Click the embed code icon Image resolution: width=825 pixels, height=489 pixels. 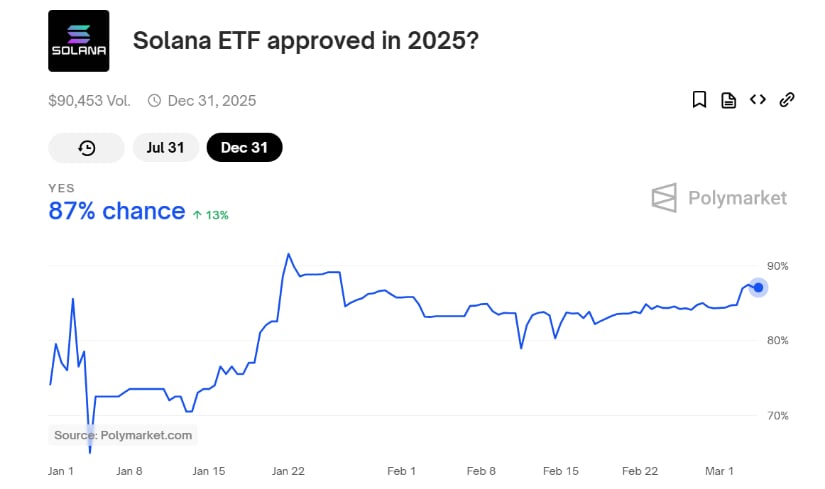pos(758,99)
